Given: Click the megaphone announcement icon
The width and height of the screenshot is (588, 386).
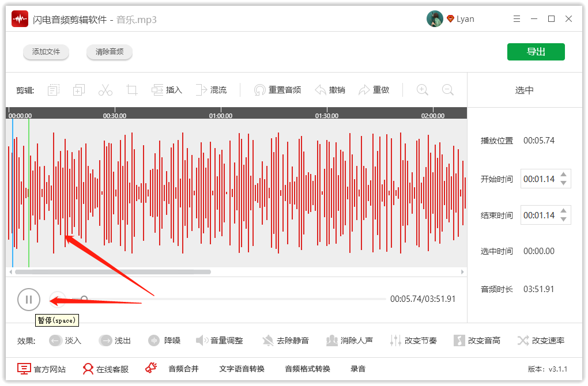Looking at the screenshot, I should pos(151,368).
